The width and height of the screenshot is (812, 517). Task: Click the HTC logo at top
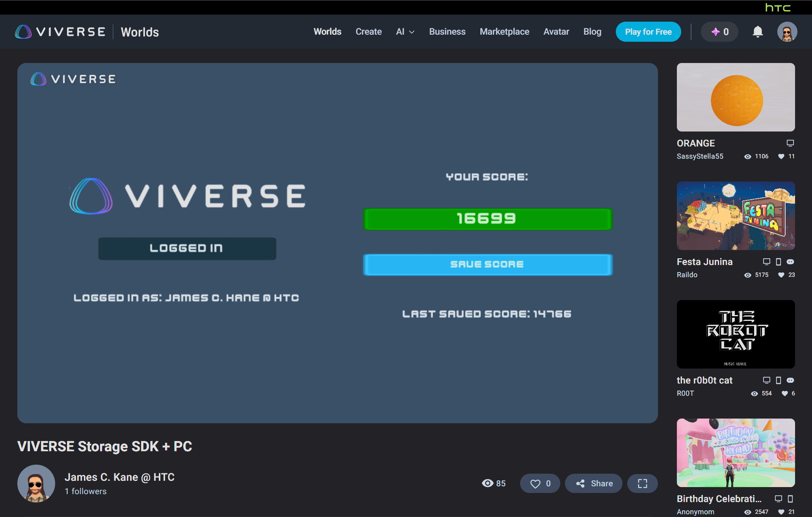(778, 7)
